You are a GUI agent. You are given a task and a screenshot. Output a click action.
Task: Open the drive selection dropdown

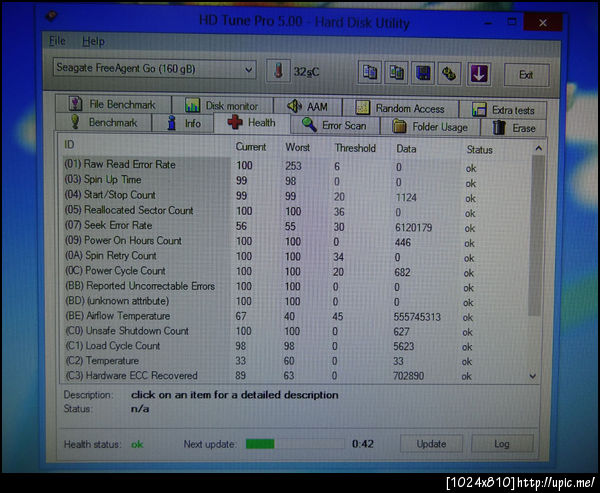coord(155,69)
